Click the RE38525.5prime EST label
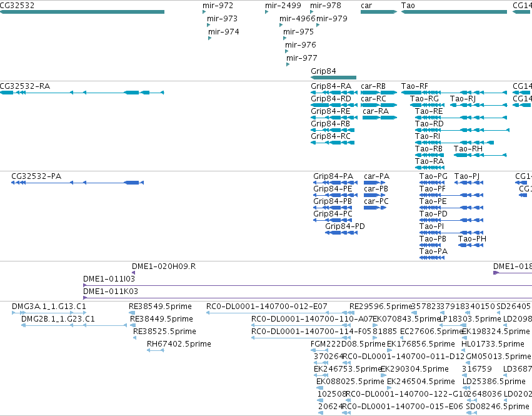Image resolution: width=532 pixels, height=416 pixels. (x=164, y=332)
